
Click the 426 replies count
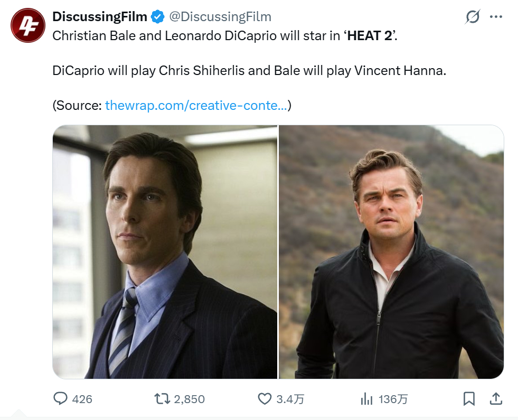click(x=82, y=399)
